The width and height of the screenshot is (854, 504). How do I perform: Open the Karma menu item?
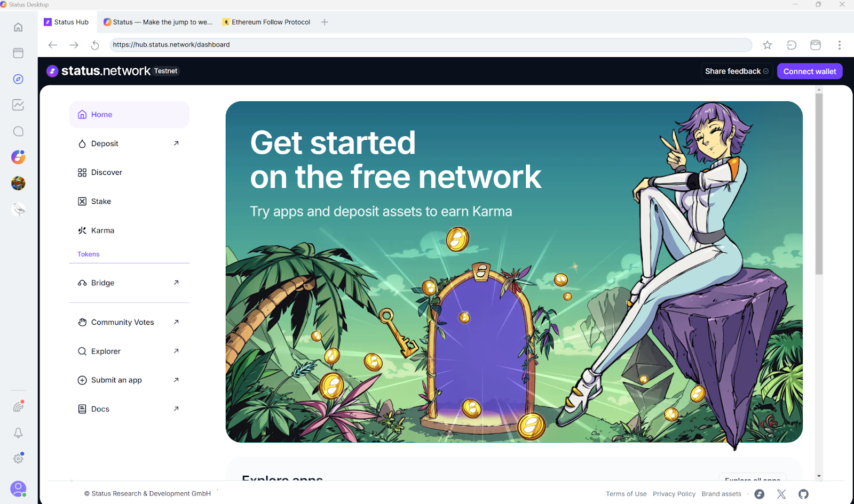coord(129,230)
